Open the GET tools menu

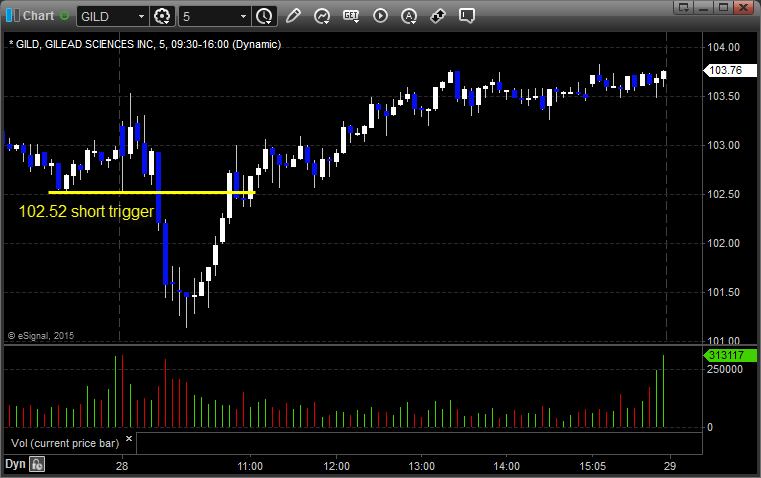coord(351,16)
